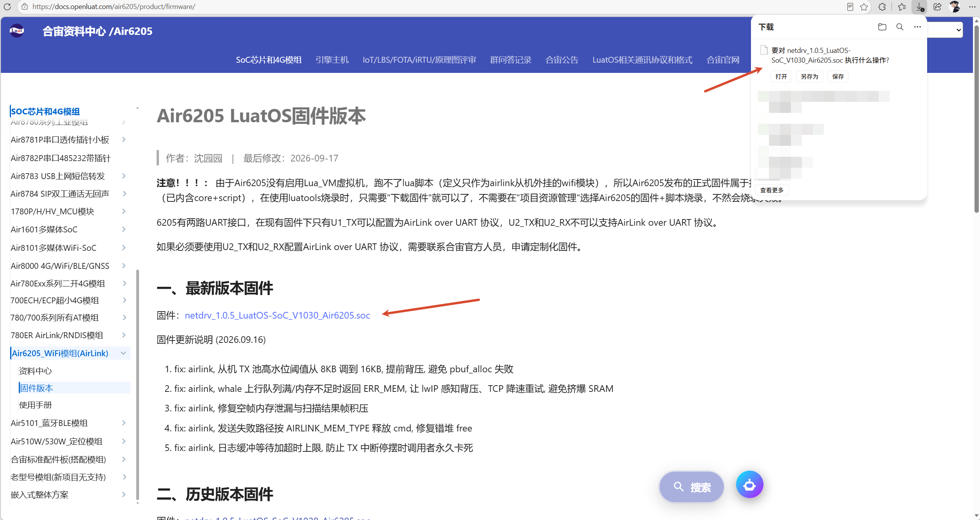
Task: Open more options in downloads panel
Action: pos(917,27)
